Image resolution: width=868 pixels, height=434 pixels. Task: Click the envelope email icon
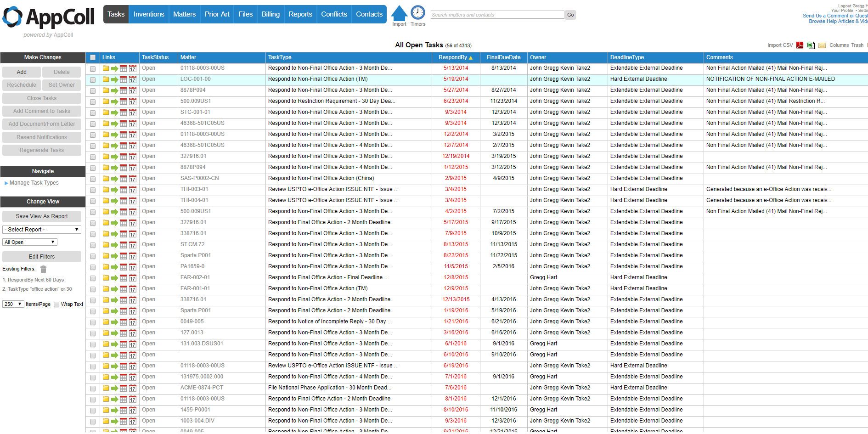(822, 45)
